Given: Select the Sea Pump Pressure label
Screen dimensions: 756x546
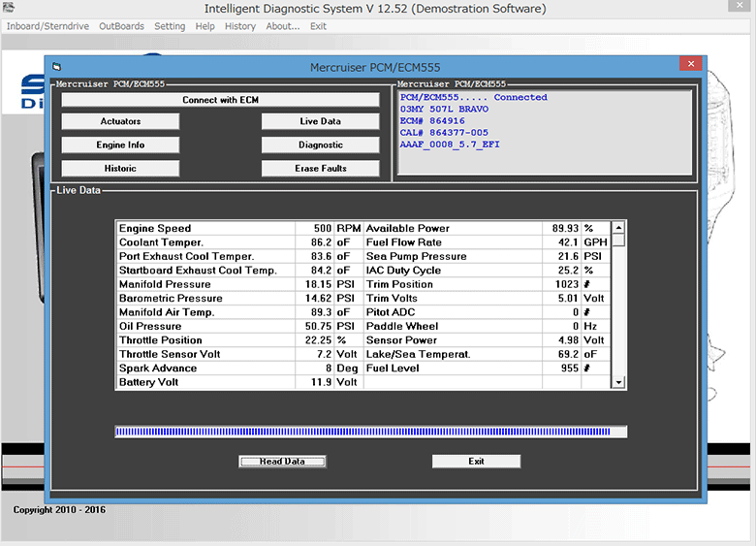Looking at the screenshot, I should [416, 256].
